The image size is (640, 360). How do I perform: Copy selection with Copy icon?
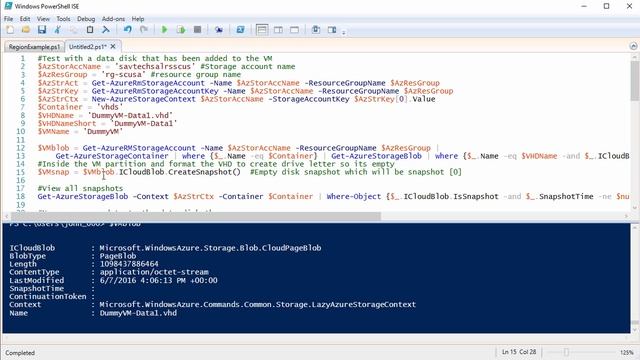tap(73, 30)
